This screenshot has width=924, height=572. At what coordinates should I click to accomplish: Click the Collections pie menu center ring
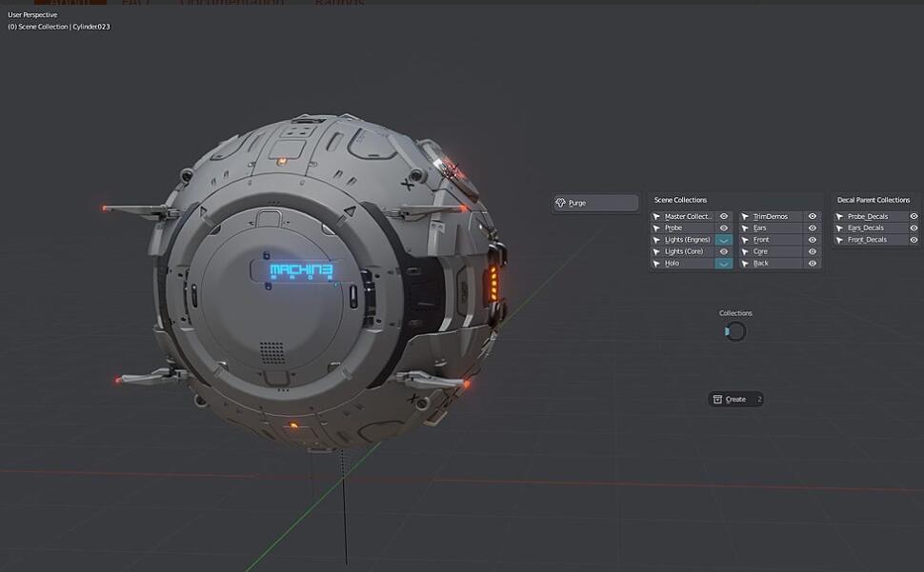click(x=734, y=332)
